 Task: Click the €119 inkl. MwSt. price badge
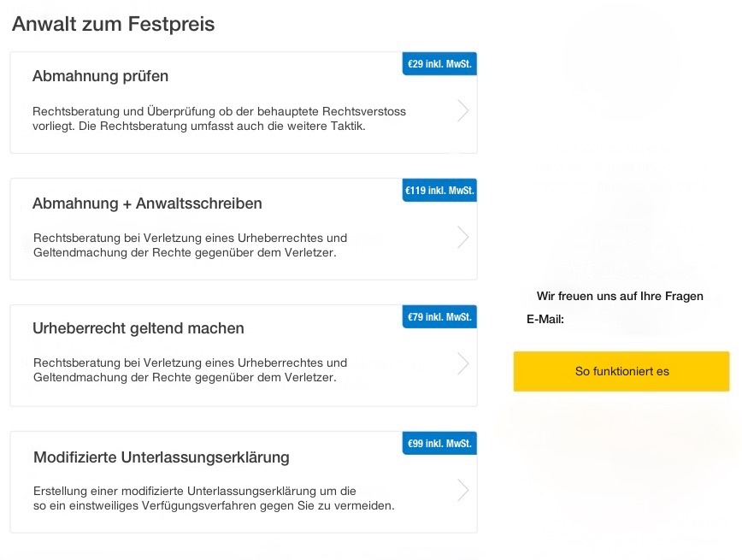[439, 191]
